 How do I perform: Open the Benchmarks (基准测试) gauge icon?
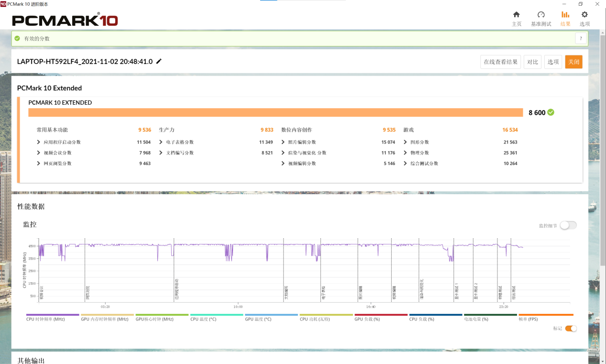541,15
